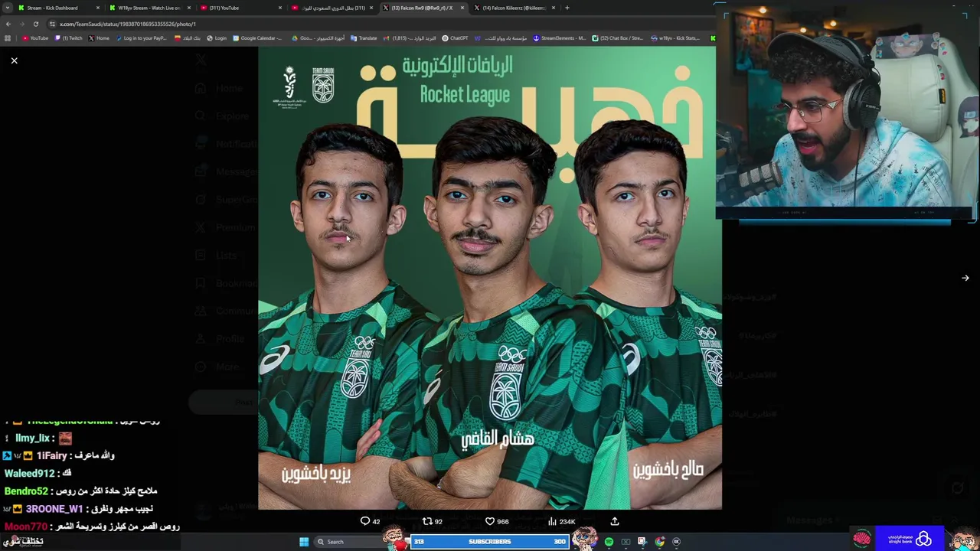Close the Stream - Kick Dashboard tab

(97, 8)
